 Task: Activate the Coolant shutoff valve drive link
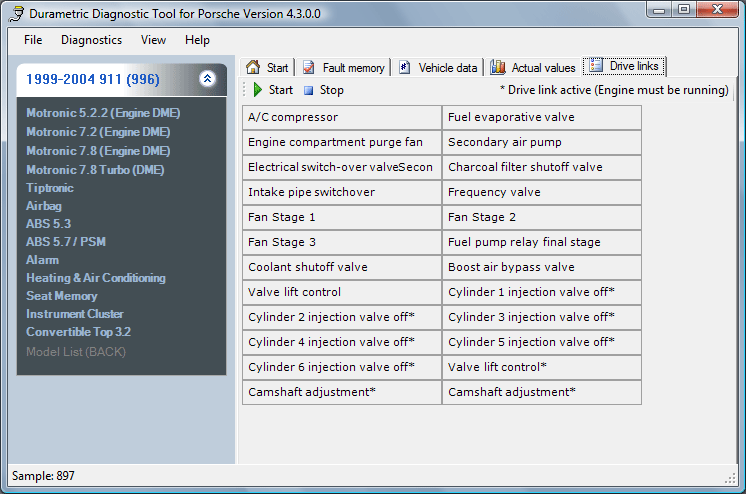coord(342,267)
